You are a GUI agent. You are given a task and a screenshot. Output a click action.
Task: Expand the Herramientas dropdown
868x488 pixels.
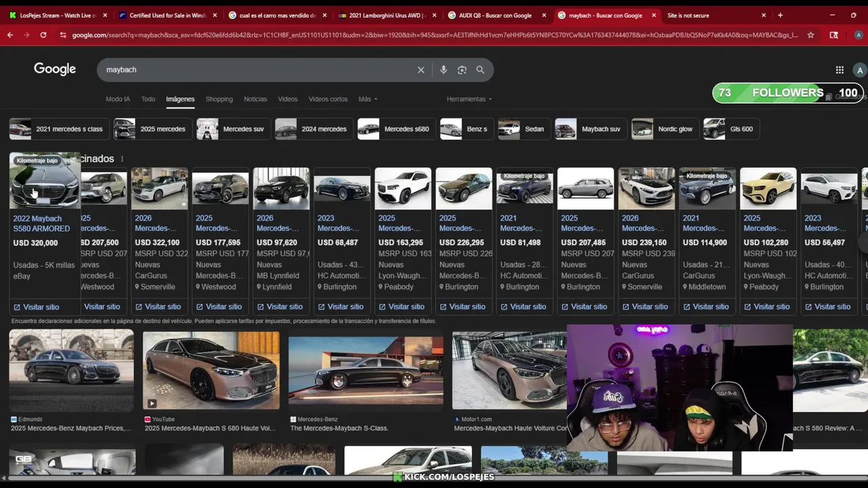coord(469,99)
